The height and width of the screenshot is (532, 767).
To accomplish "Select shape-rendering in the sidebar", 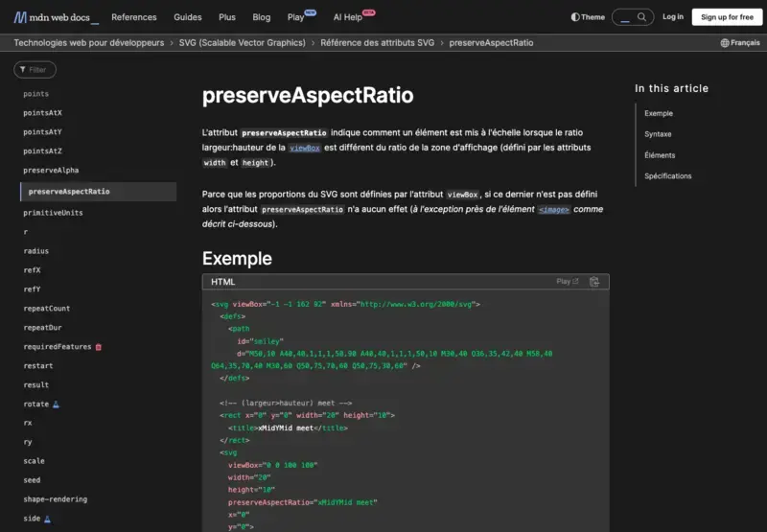I will point(56,499).
